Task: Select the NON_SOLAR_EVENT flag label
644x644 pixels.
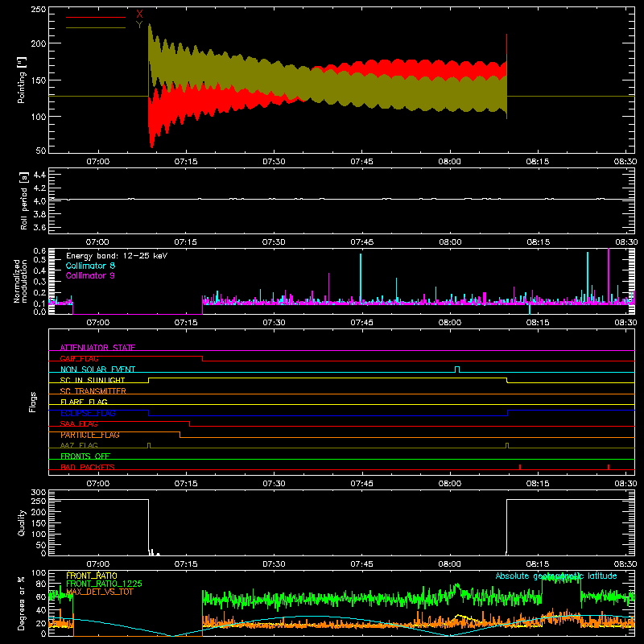Action: click(x=97, y=369)
